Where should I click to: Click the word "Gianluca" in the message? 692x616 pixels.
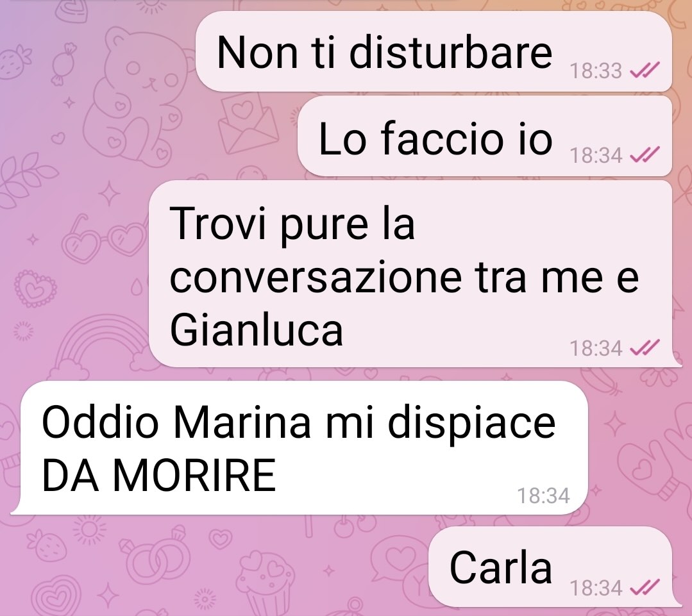coord(257,330)
